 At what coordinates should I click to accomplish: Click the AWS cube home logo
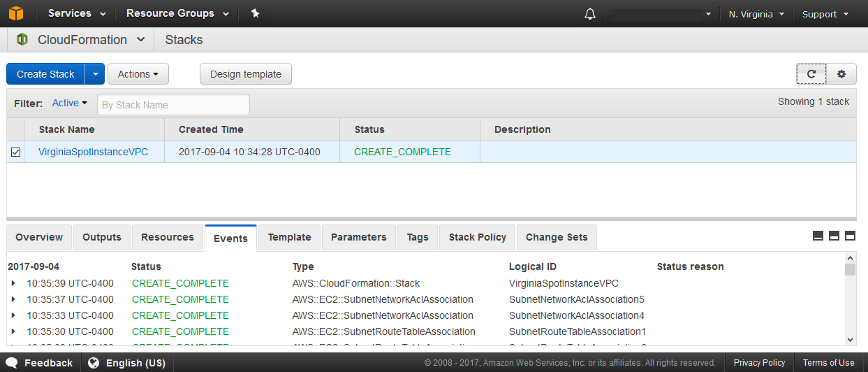pyautogui.click(x=15, y=13)
